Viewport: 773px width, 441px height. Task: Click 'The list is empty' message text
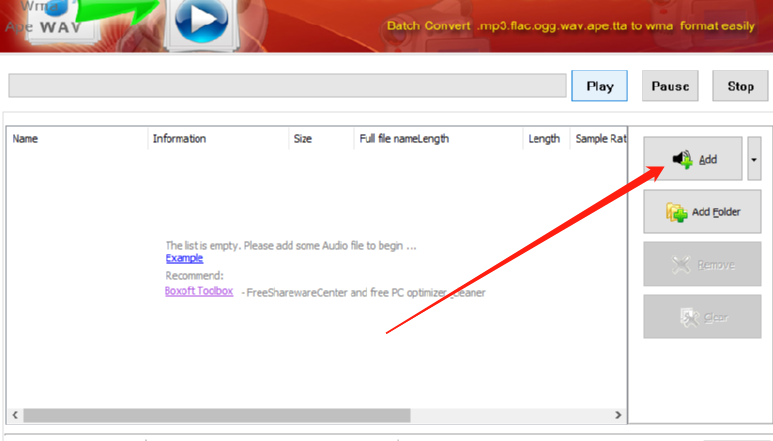pyautogui.click(x=291, y=245)
